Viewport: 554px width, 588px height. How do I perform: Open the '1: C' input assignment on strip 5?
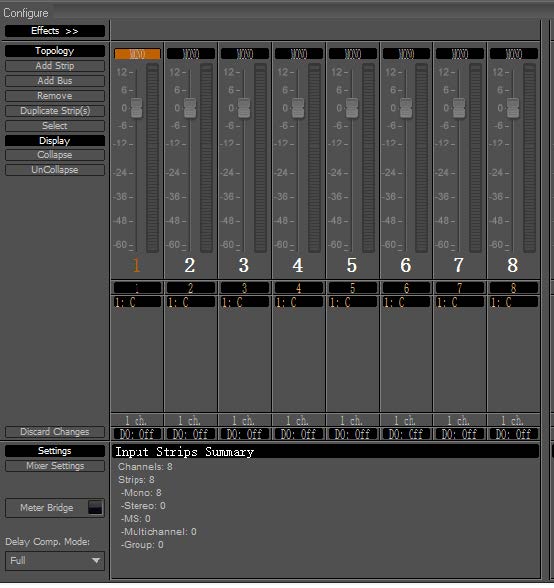click(x=353, y=302)
